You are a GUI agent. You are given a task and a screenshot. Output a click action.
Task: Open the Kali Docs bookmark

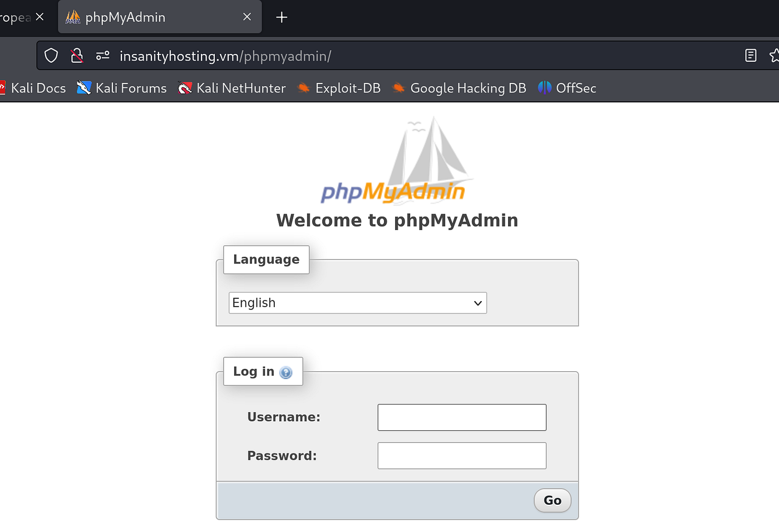[x=33, y=88]
